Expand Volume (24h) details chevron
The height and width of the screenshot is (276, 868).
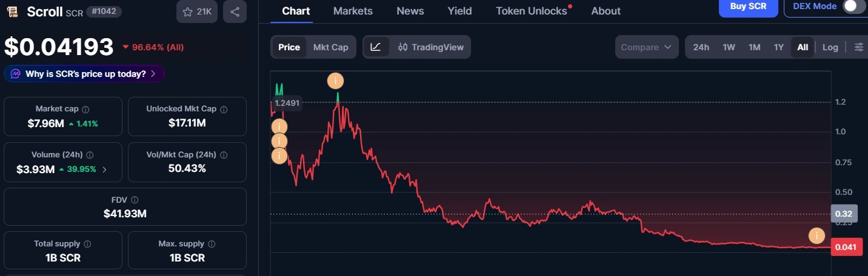tap(104, 169)
